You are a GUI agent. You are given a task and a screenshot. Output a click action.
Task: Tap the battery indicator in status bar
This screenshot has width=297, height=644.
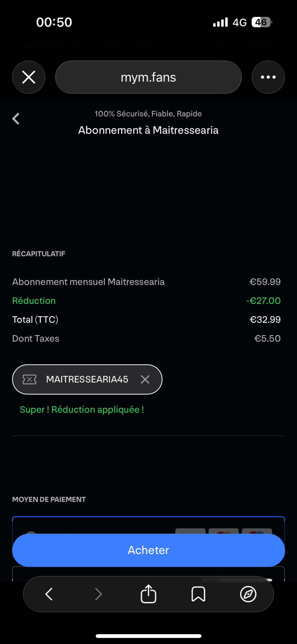pyautogui.click(x=261, y=22)
